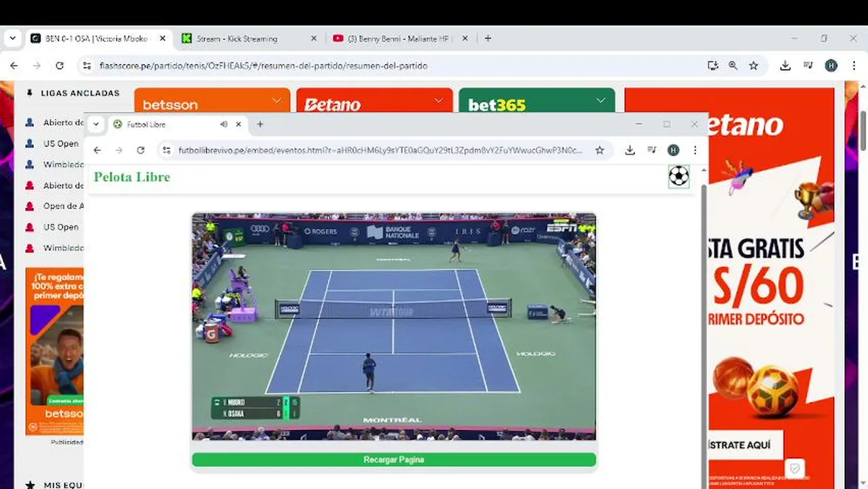
Task: Go forward in the Flashscore browser window
Action: [37, 66]
